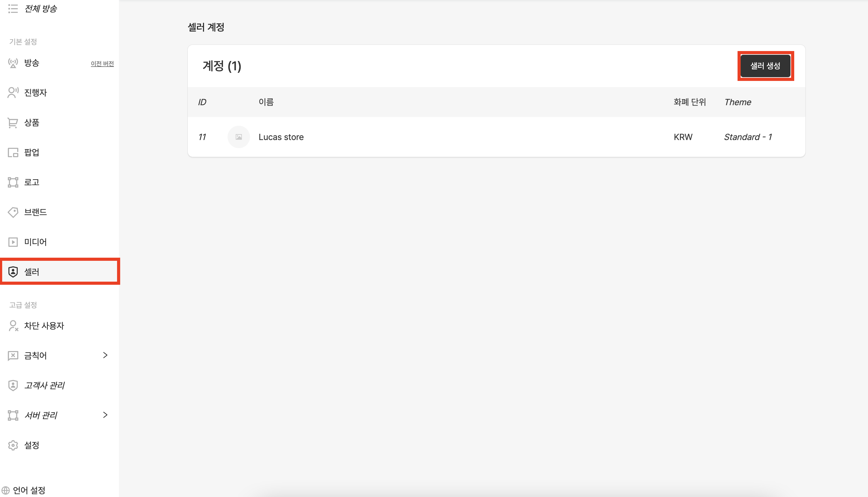Click the broadcast antenna icon beside 방송
Screen dimensions: 868x497
13,63
